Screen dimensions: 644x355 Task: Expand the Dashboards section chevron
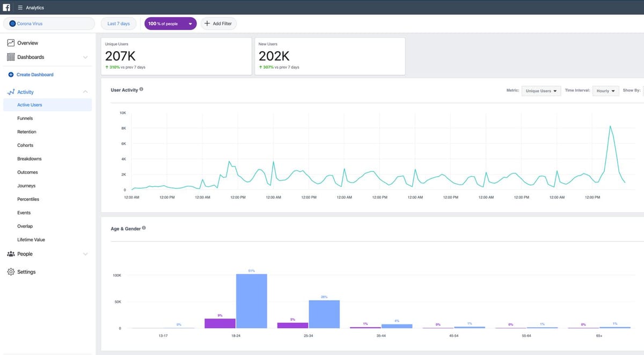click(85, 57)
